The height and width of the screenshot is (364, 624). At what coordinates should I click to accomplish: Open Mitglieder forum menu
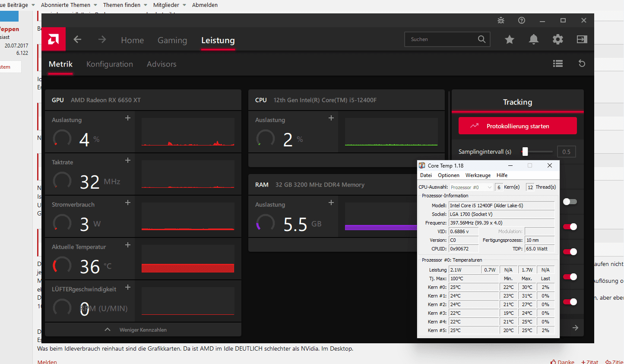[x=169, y=5]
